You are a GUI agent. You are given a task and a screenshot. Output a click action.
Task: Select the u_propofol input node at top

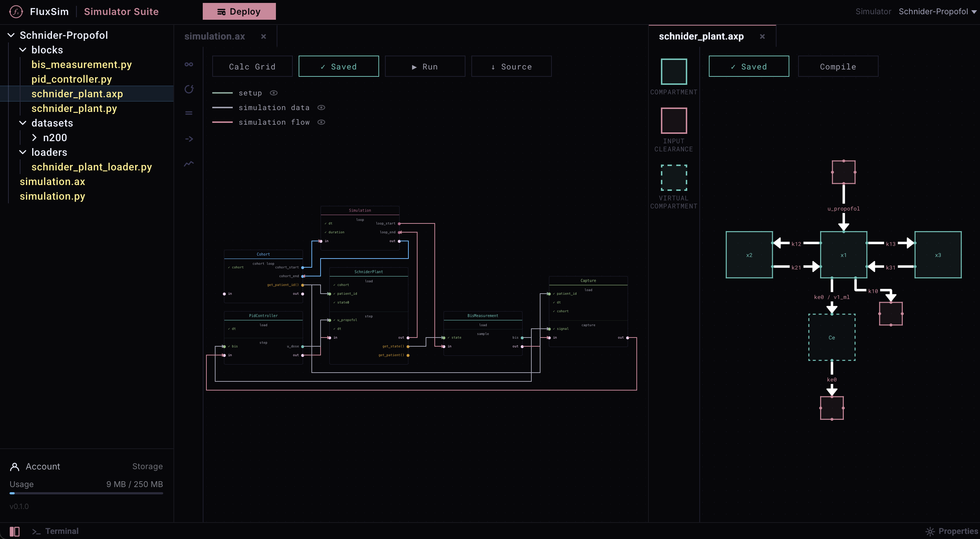point(844,172)
